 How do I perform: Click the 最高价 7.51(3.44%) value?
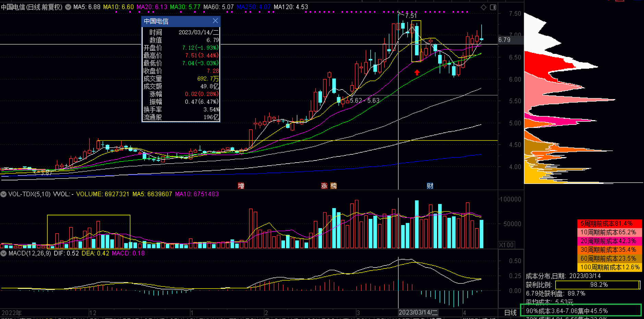click(x=202, y=56)
